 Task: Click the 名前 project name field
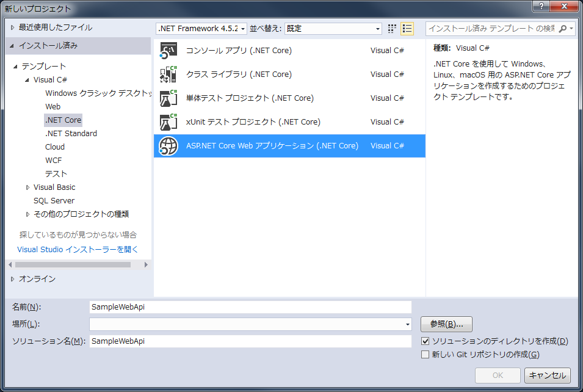pos(250,307)
